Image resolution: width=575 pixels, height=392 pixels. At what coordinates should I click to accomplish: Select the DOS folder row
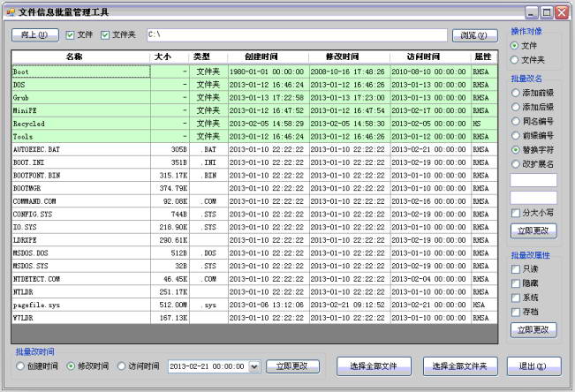coord(254,85)
